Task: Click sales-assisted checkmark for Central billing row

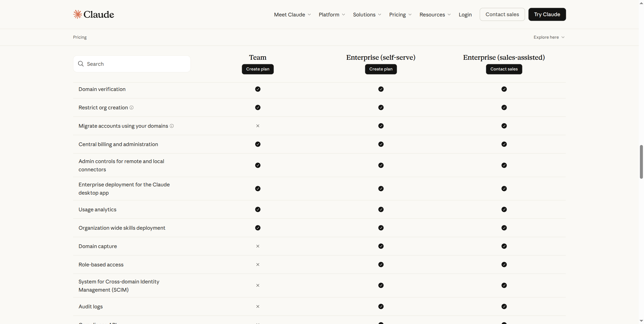Action: (504, 144)
